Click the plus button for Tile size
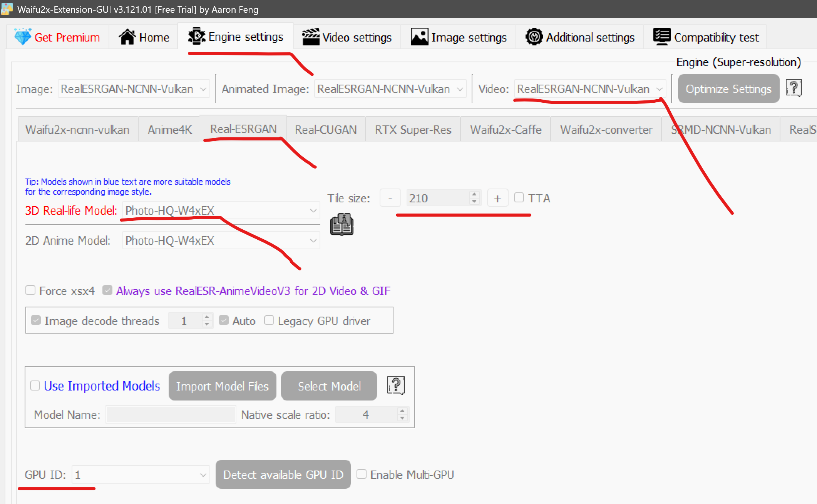This screenshot has width=817, height=504. tap(497, 198)
